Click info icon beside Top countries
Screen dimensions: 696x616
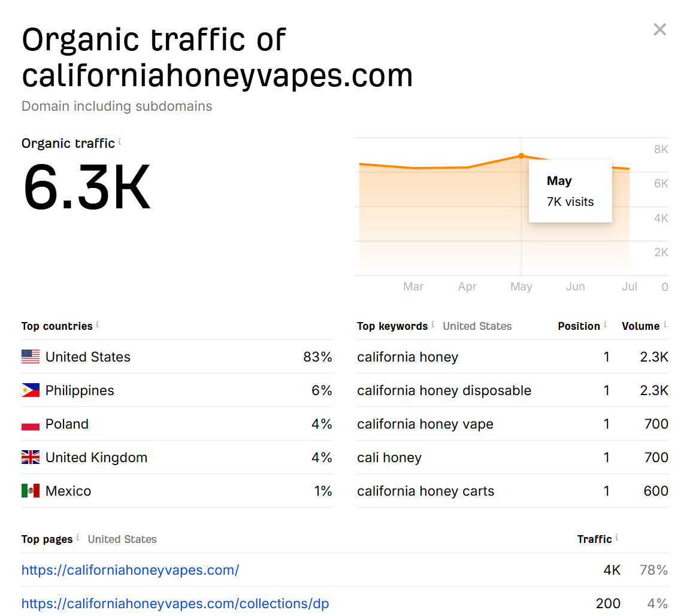click(x=98, y=324)
